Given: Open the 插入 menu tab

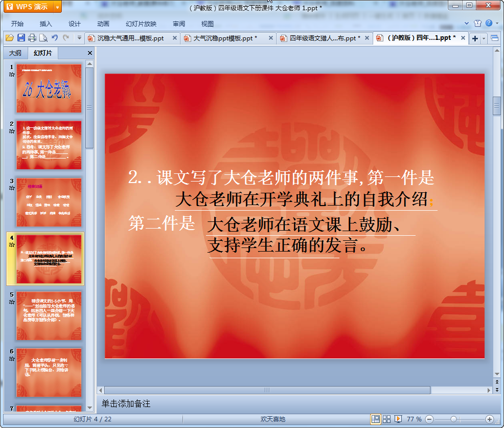Looking at the screenshot, I should tap(45, 24).
